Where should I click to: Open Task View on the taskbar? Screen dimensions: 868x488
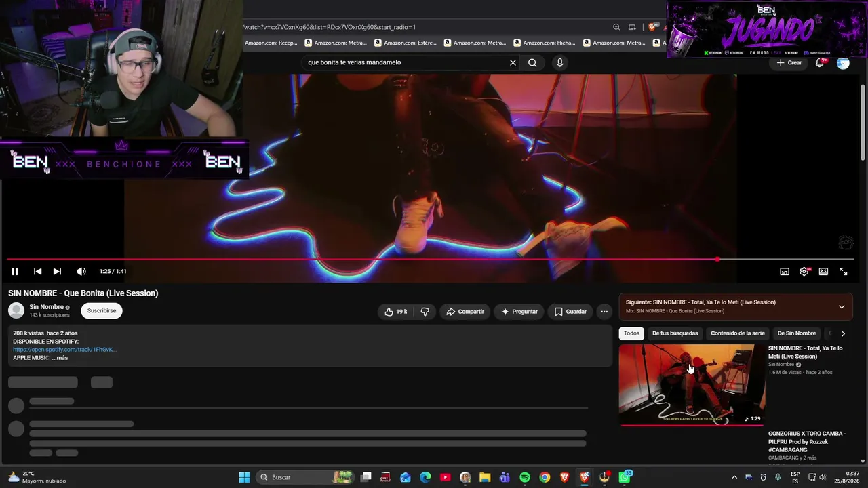pos(366,477)
